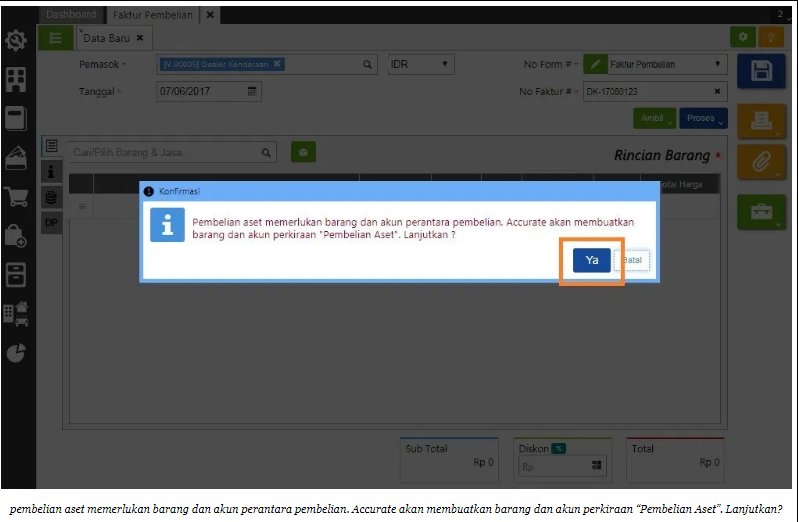Open the green list view button
Viewport: 798px width, 522px height.
coord(55,38)
